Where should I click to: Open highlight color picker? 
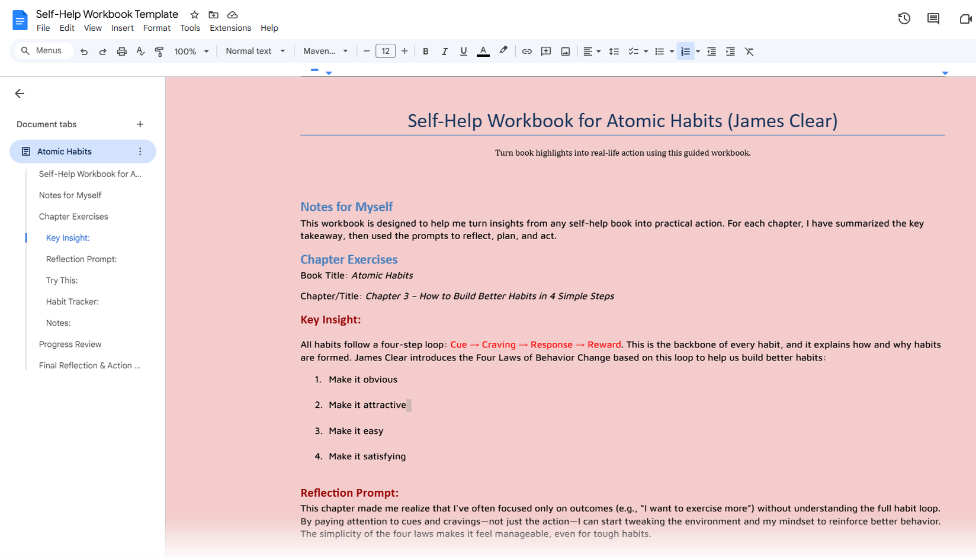[x=503, y=52]
